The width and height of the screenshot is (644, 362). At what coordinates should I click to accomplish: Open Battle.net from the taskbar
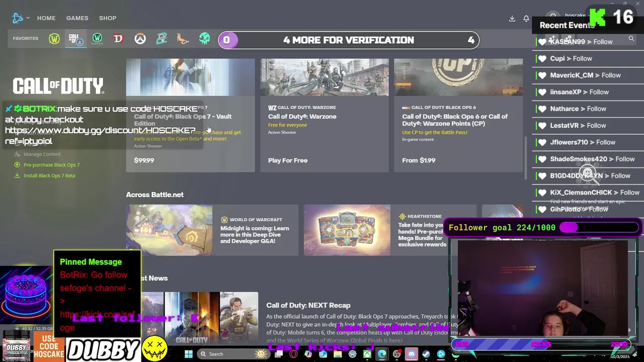[441, 354]
